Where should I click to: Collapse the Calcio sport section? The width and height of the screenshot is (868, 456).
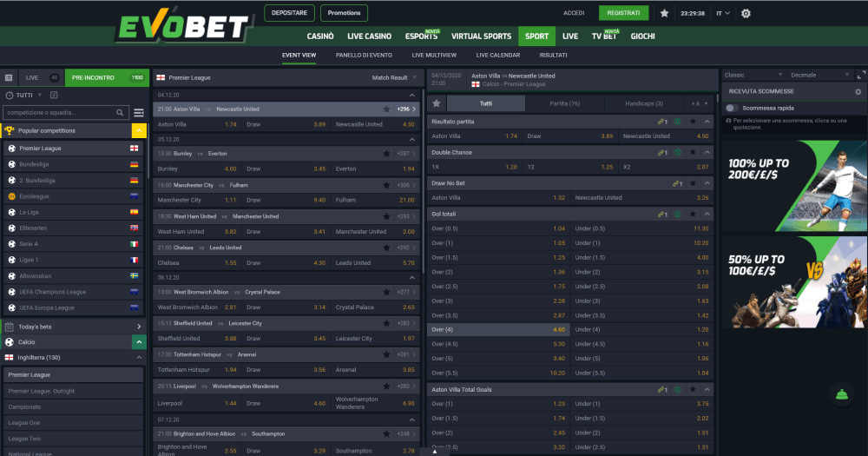pyautogui.click(x=139, y=342)
